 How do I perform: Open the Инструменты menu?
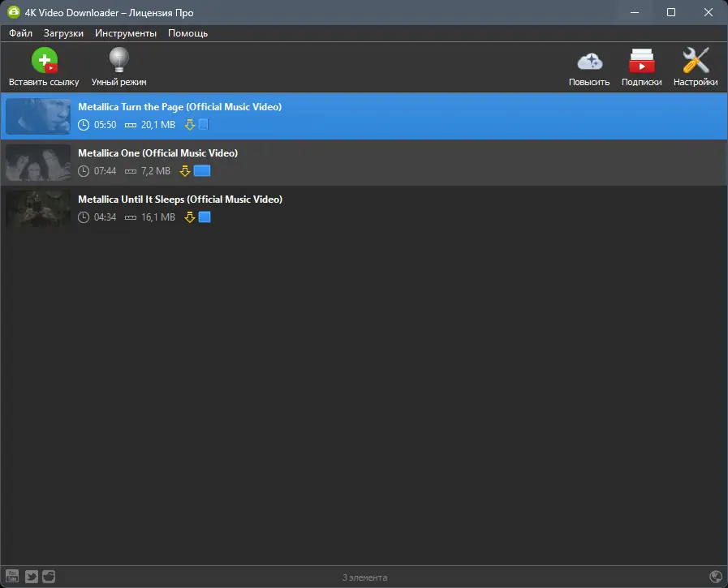[125, 33]
